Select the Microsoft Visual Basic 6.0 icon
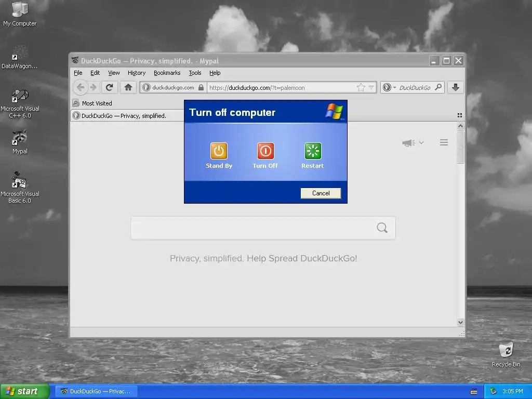This screenshot has width=532, height=399. coord(20,188)
